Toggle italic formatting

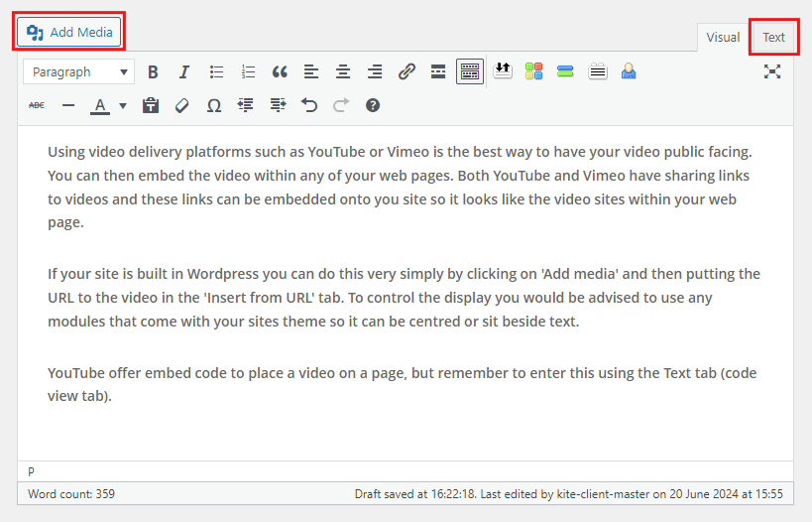point(184,72)
